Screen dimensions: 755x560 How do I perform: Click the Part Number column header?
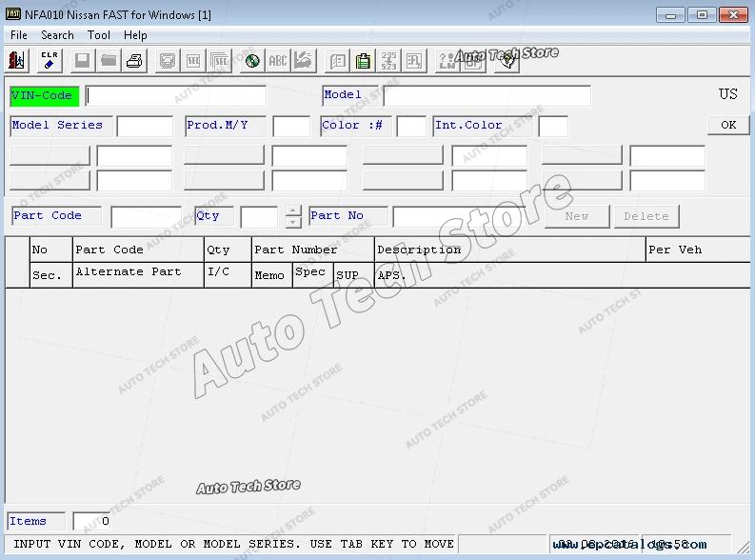coord(313,250)
